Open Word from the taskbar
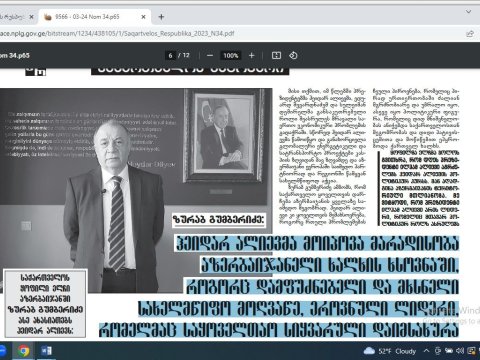480x360 pixels. tap(46, 351)
